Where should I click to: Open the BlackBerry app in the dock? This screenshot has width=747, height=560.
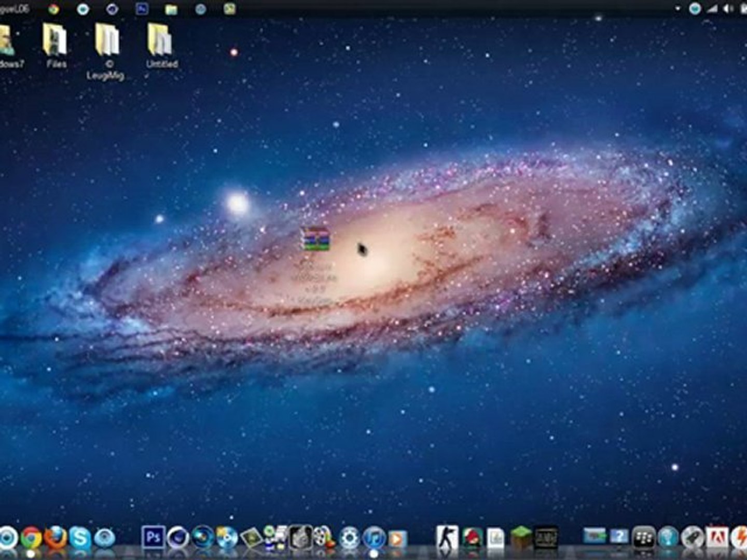[x=644, y=538]
